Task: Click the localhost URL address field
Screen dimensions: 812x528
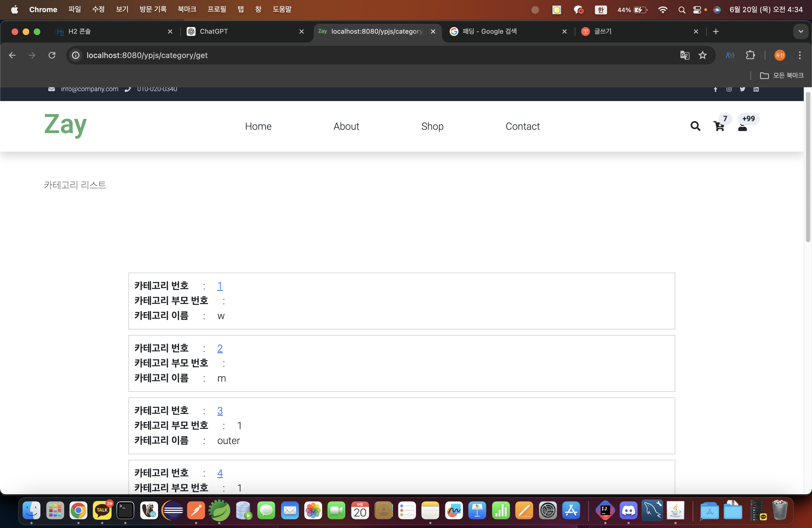Action: pos(147,55)
